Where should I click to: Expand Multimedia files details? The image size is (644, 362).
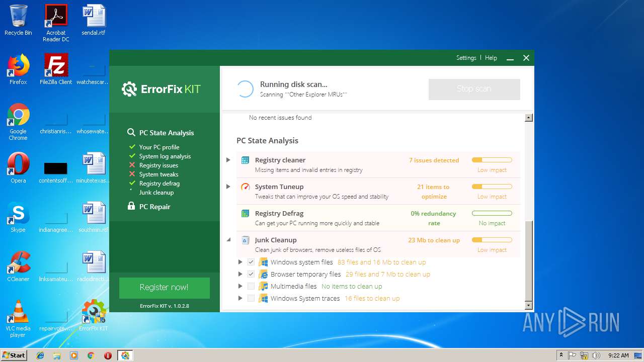pyautogui.click(x=240, y=286)
